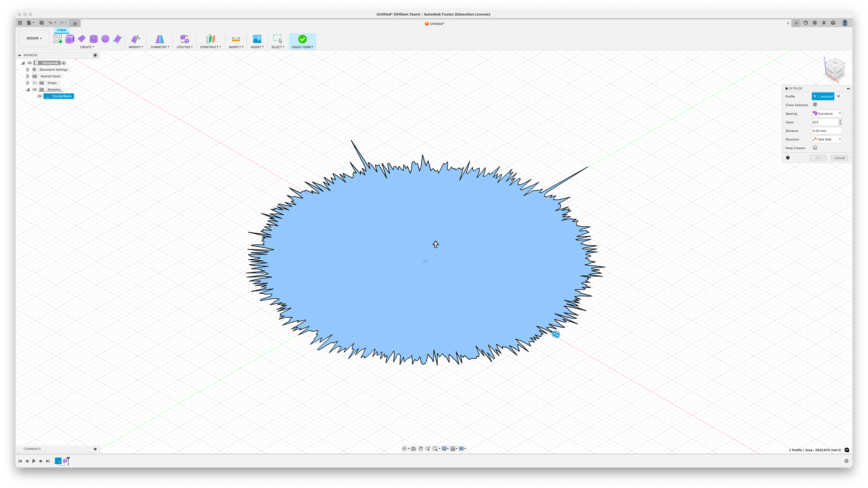Click the Extrude dialog info icon

coord(788,158)
